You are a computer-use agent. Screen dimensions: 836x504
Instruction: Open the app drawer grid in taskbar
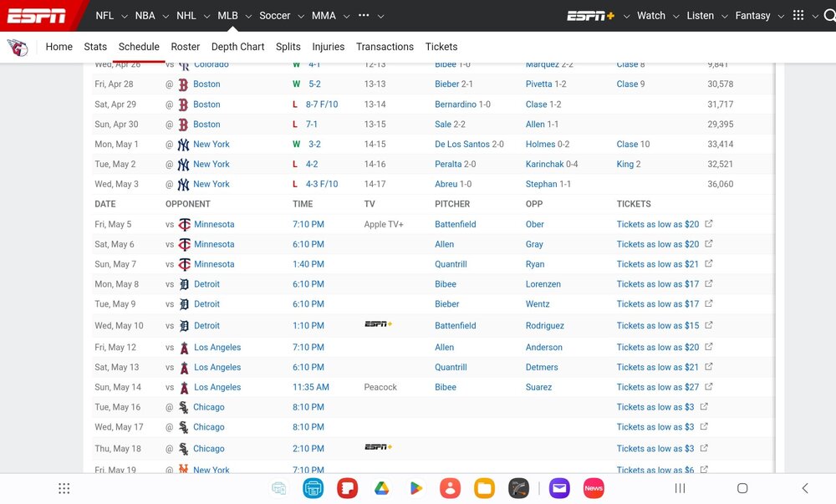(x=64, y=488)
